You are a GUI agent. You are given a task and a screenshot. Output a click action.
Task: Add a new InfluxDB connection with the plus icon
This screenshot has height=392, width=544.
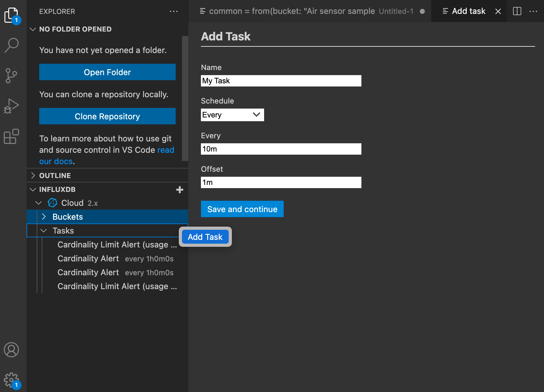tap(179, 190)
